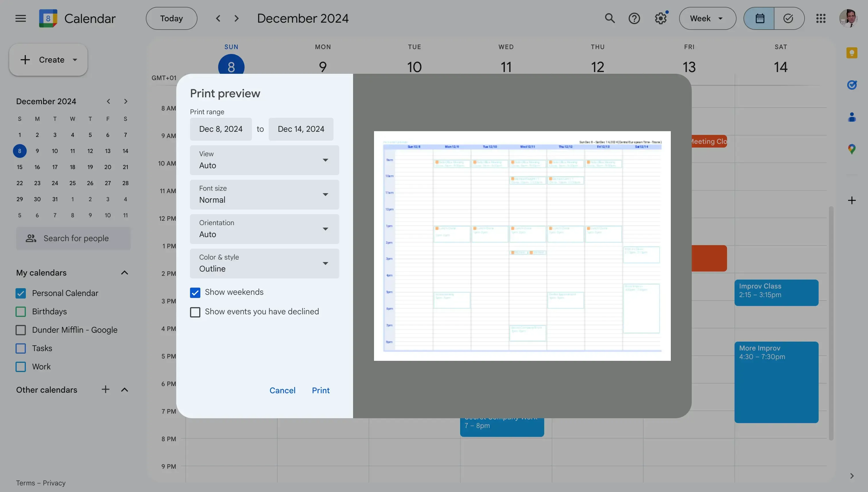Expand the Week view selector
This screenshot has height=492, width=868.
click(x=707, y=18)
